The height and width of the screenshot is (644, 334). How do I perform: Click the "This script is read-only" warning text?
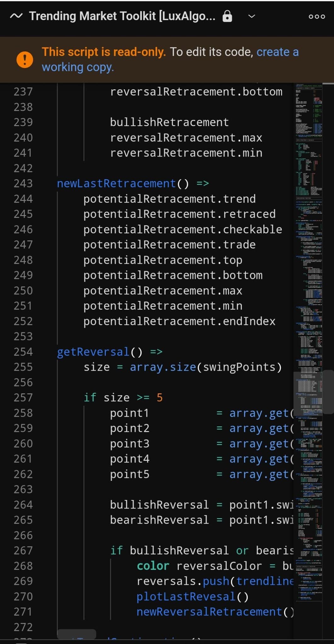(104, 52)
